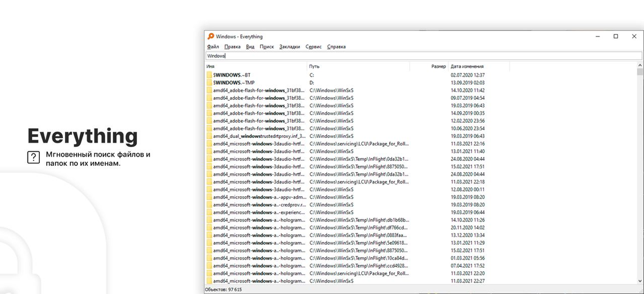Select the amd64_microsoft-windows-a..-credprov.r entry name
This screenshot has height=294, width=644.
(259, 205)
